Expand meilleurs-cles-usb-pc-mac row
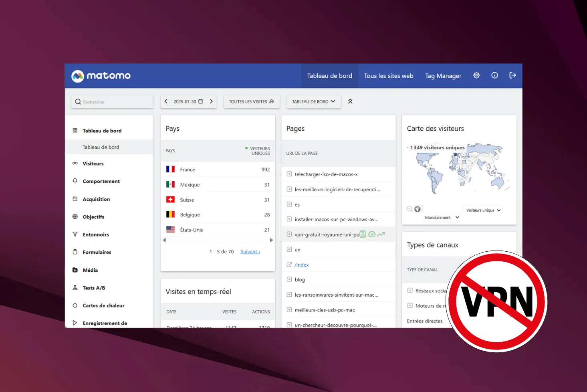 pos(289,309)
